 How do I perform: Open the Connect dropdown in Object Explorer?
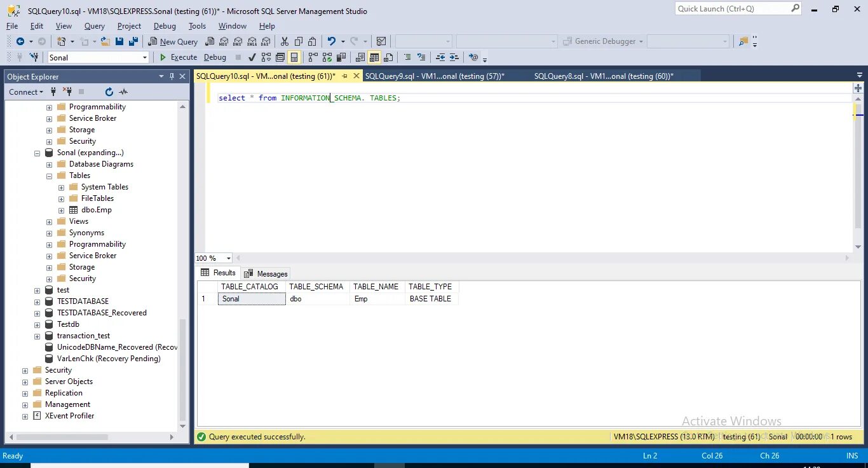[x=26, y=92]
